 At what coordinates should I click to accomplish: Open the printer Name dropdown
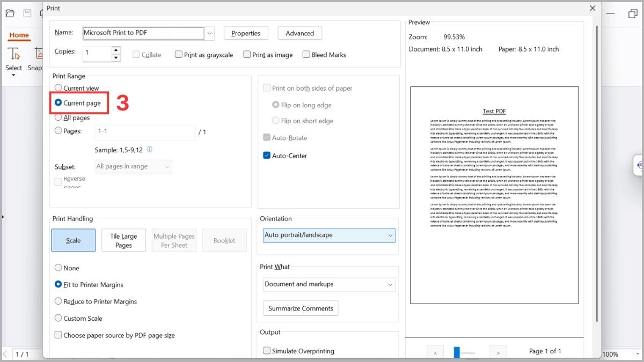point(209,33)
